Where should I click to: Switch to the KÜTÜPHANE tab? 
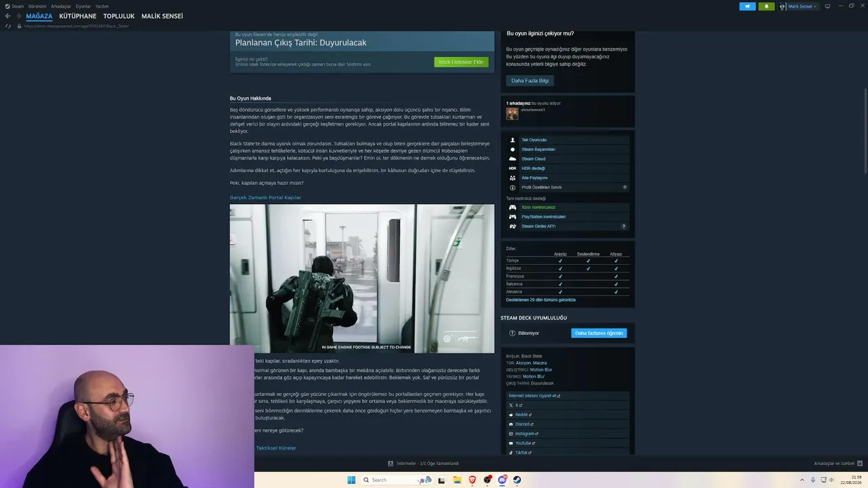click(x=78, y=16)
